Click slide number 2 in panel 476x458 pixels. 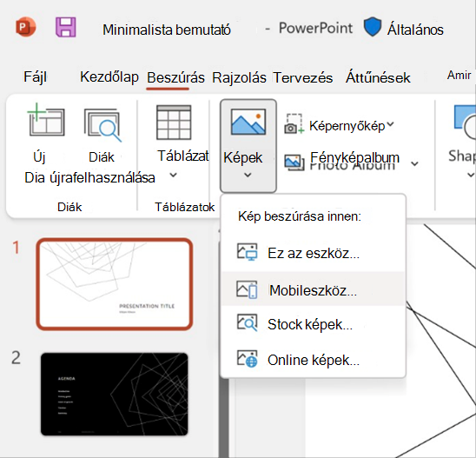(x=16, y=358)
